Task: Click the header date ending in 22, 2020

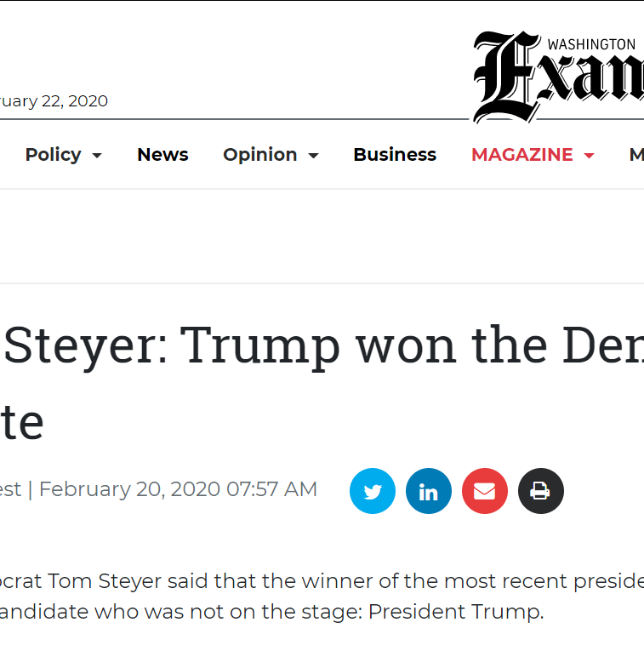Action: pos(54,101)
